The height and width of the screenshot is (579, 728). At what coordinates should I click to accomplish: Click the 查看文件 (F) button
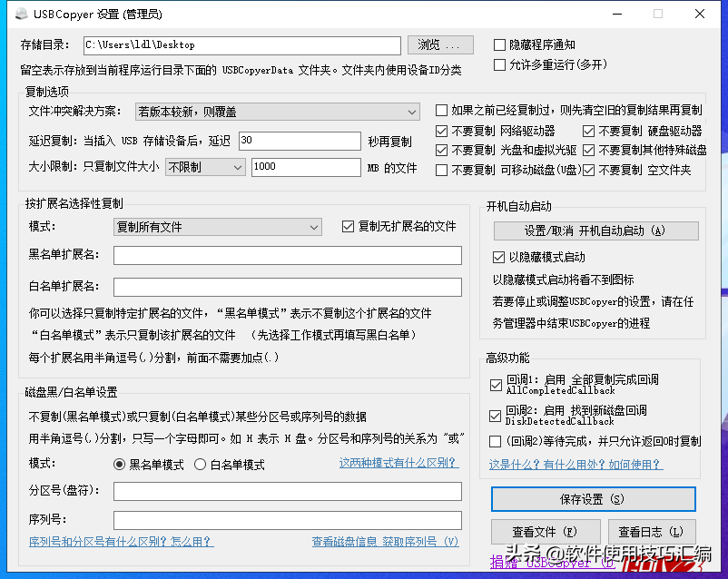[546, 532]
